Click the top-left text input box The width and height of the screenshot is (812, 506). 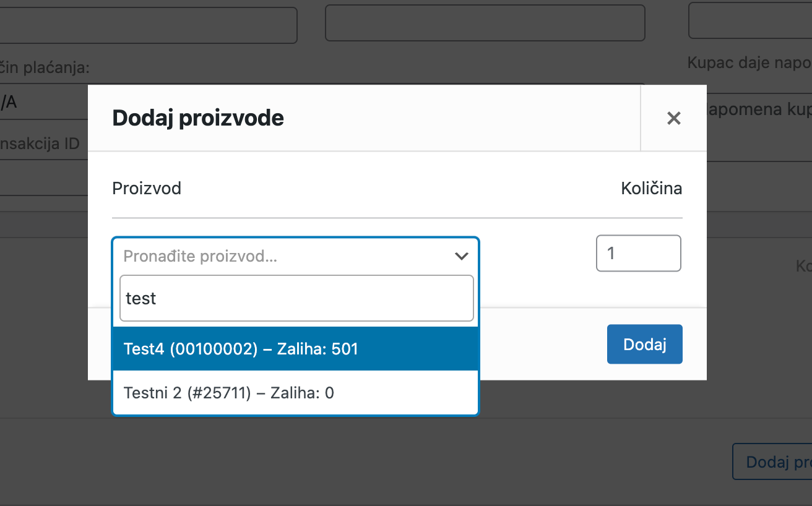(149, 25)
